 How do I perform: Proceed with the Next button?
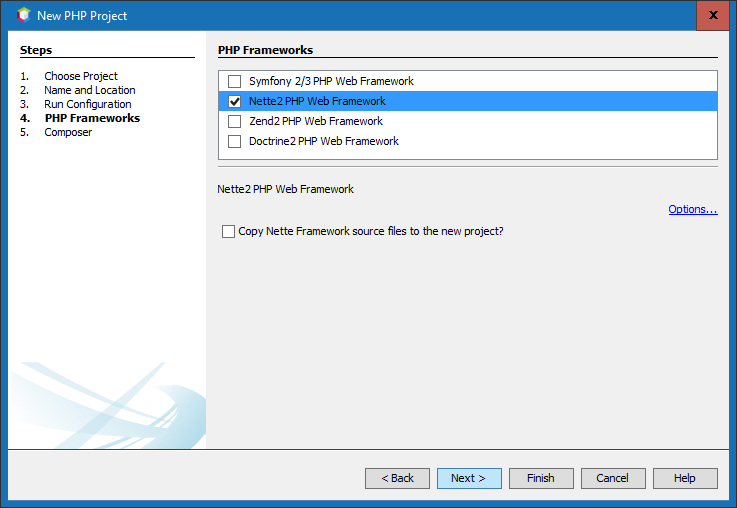pos(469,478)
